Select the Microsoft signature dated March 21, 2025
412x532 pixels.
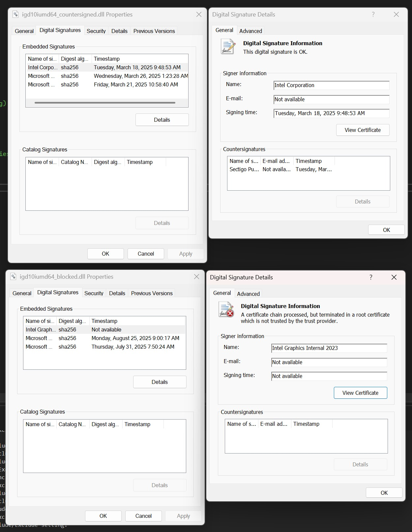click(107, 84)
